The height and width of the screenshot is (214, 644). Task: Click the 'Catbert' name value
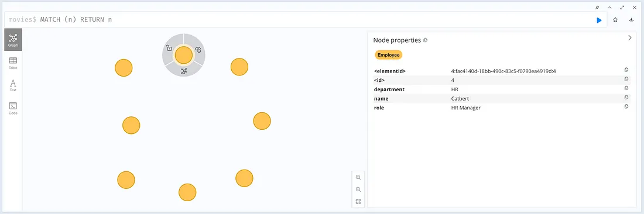click(460, 99)
